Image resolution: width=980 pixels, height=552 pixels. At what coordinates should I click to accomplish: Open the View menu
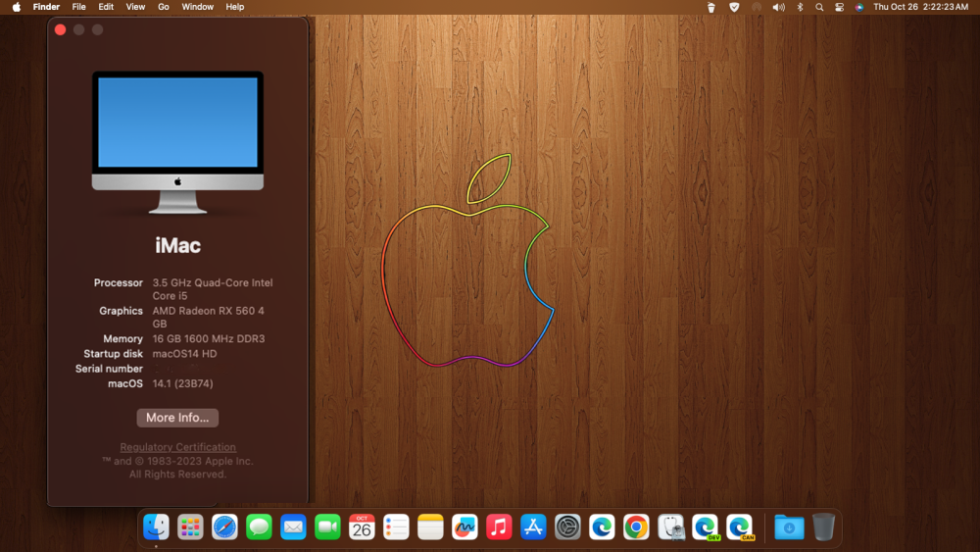tap(135, 7)
